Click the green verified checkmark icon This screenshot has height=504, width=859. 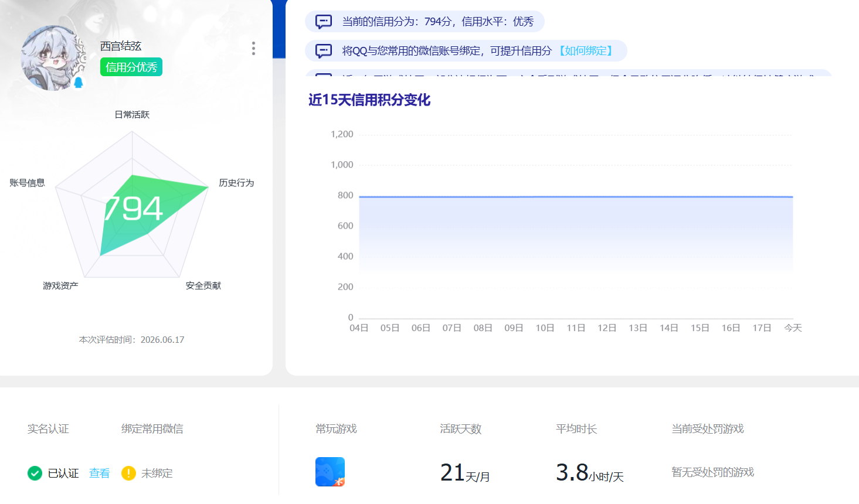tap(35, 473)
